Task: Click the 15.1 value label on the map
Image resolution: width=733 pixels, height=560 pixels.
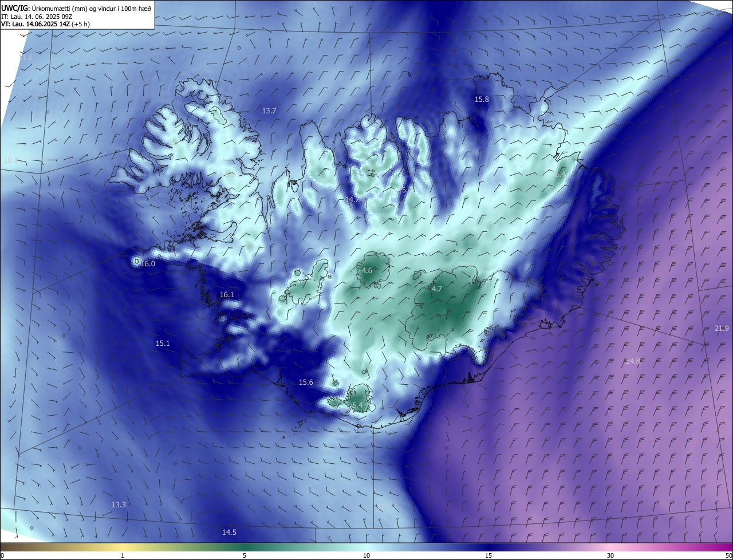Action: point(163,344)
